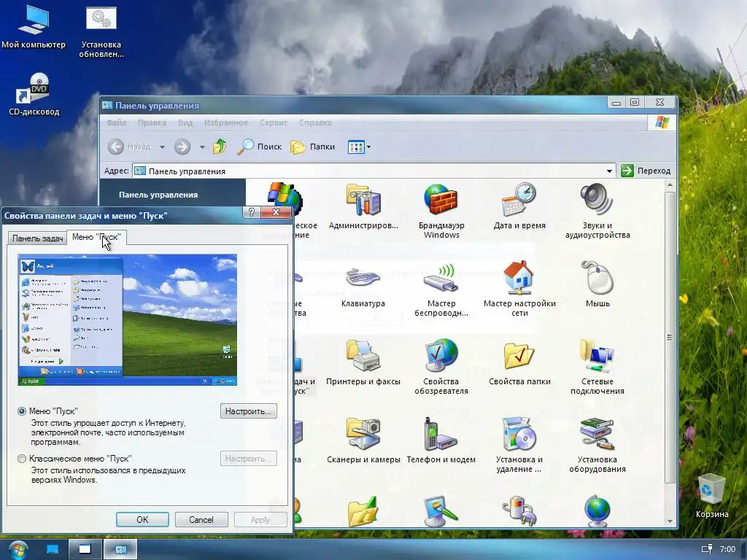Click the taskbar window button beside the show-desktop icon
This screenshot has width=747, height=560.
click(x=85, y=550)
